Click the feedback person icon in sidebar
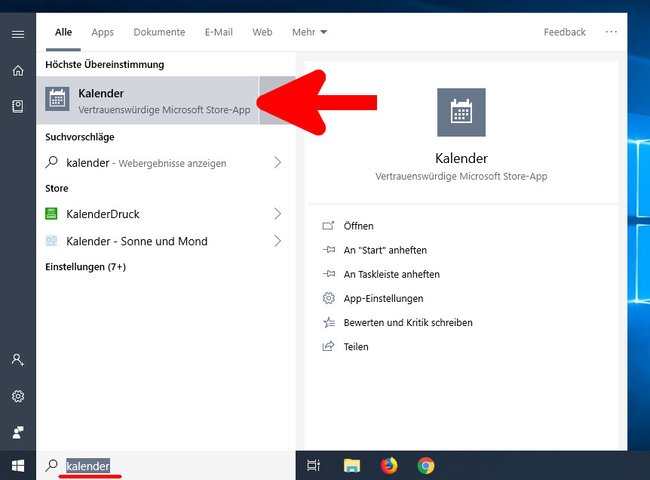 pyautogui.click(x=18, y=432)
